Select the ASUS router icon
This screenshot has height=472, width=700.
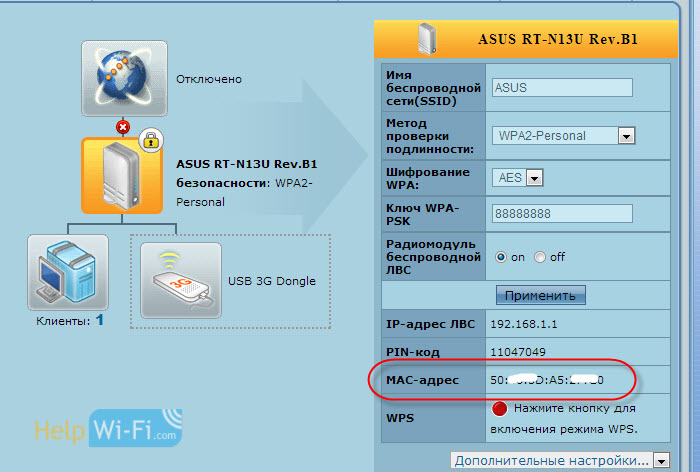pos(122,176)
